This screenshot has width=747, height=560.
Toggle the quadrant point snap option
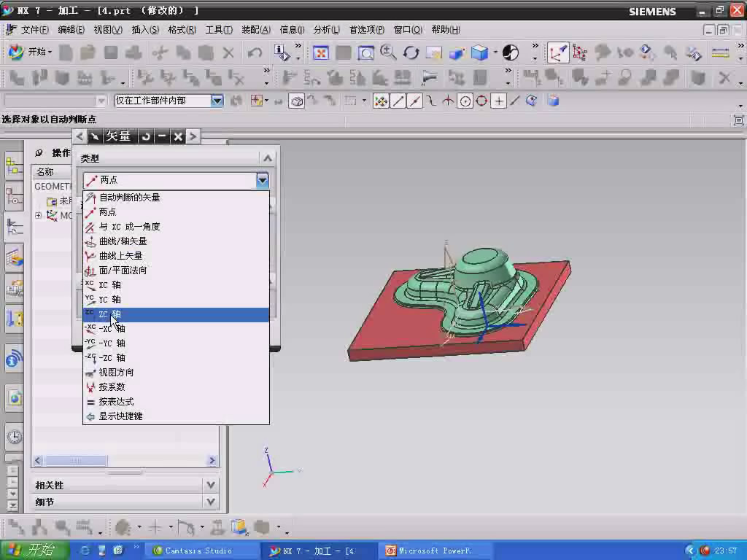tap(481, 101)
